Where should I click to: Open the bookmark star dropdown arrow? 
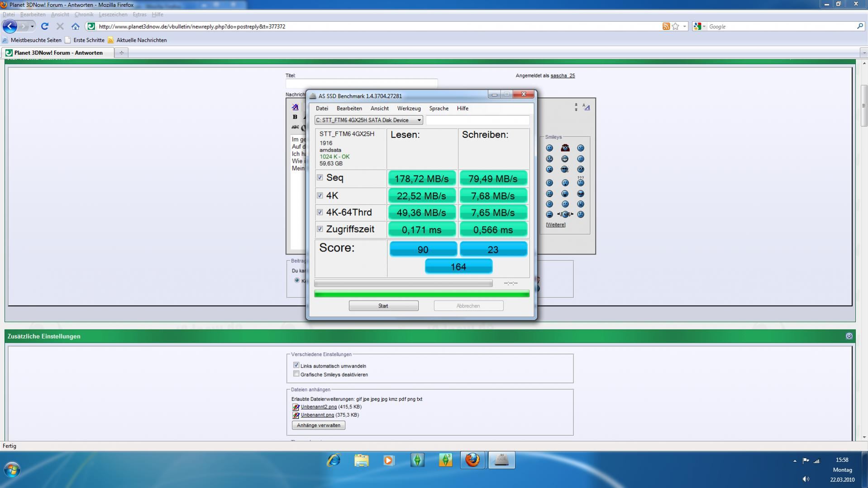pos(684,26)
